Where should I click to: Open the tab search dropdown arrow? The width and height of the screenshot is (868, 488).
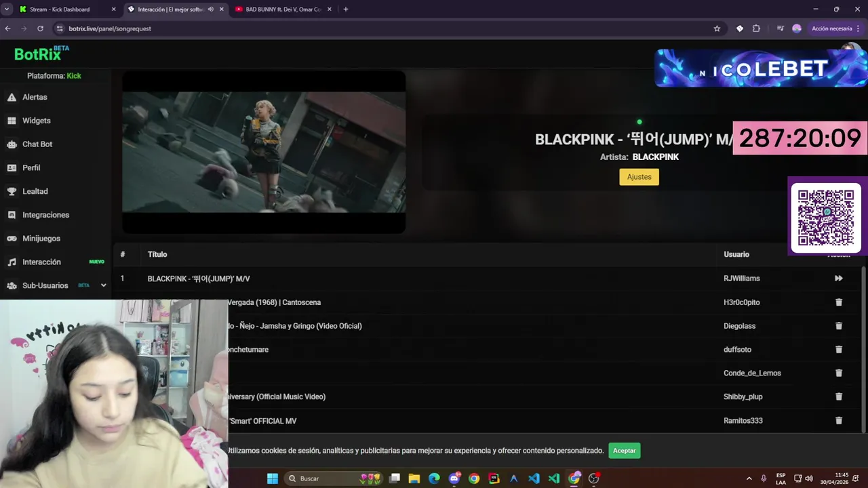point(7,9)
